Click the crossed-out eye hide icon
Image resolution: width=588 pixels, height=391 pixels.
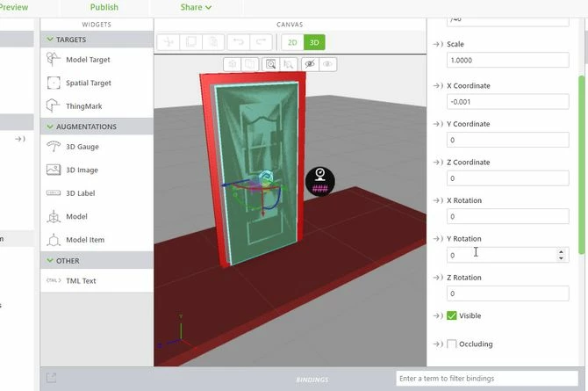pos(310,64)
